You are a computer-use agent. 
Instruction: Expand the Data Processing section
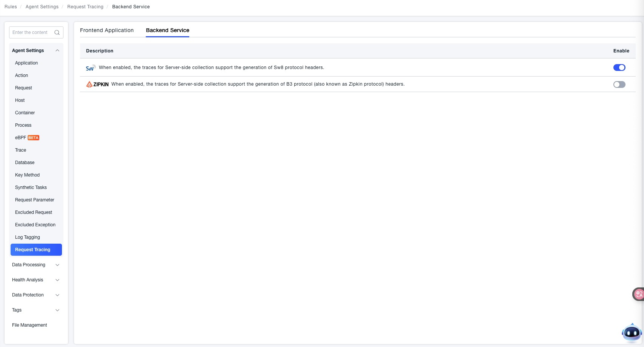tap(57, 265)
